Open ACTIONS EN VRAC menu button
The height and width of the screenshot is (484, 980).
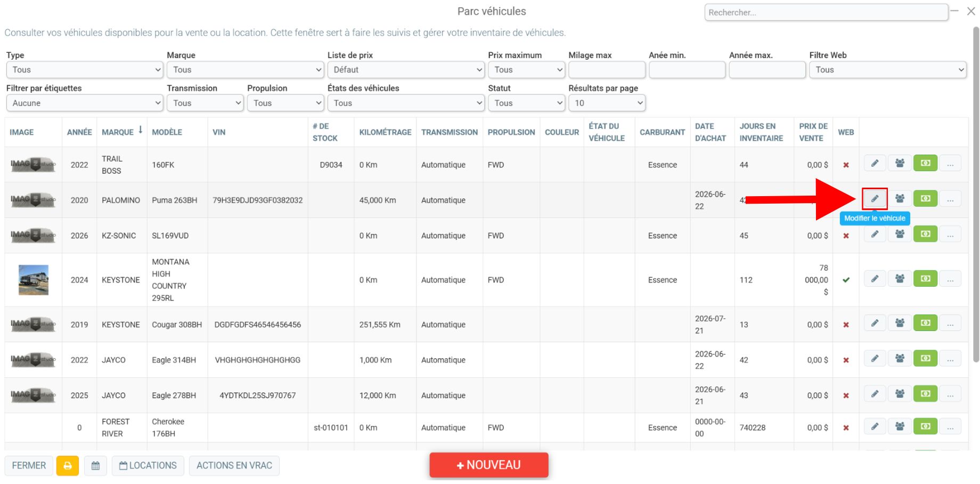[x=234, y=466]
